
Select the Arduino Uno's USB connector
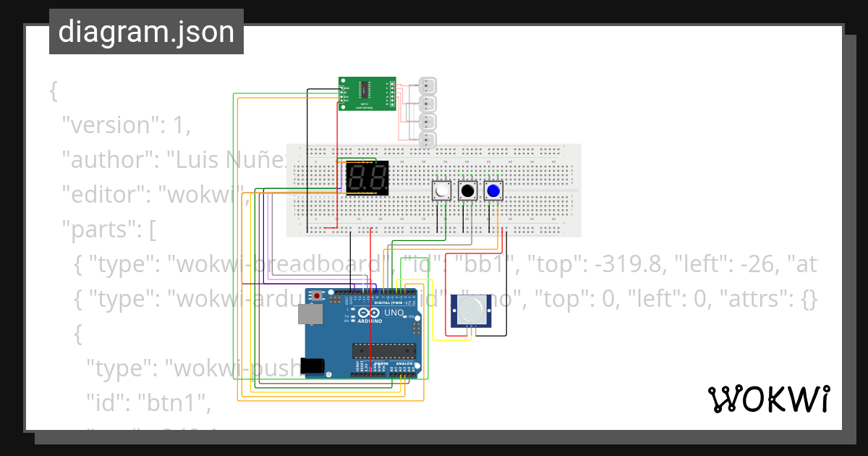point(311,315)
